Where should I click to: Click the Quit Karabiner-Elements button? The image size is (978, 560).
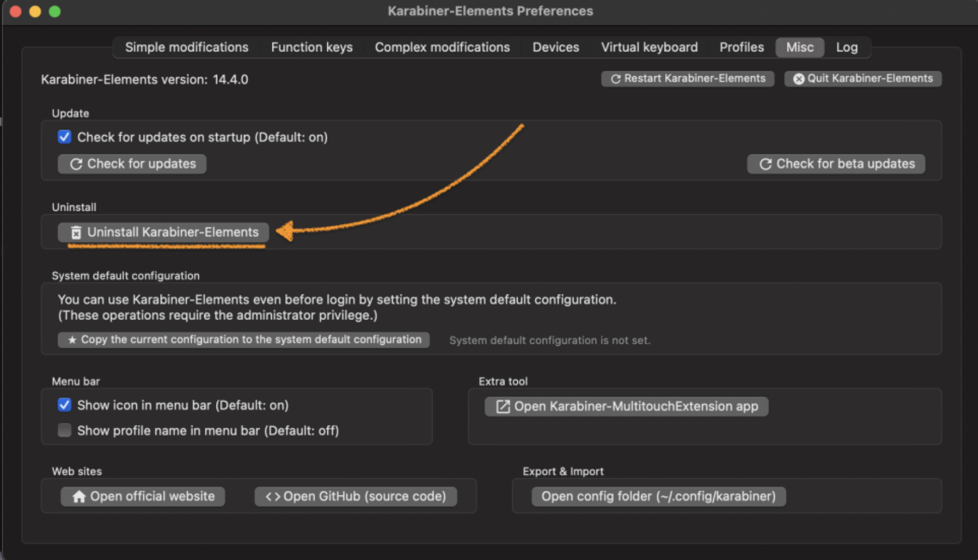[x=863, y=79]
